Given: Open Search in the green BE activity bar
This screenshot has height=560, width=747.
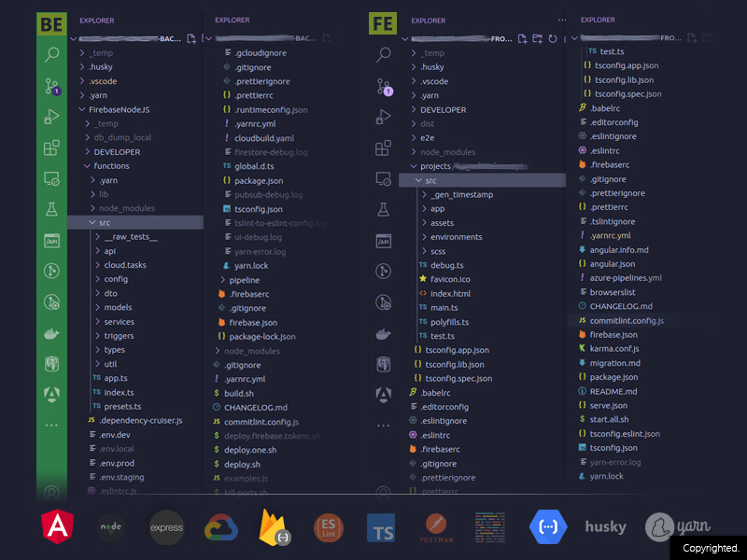Looking at the screenshot, I should [52, 55].
